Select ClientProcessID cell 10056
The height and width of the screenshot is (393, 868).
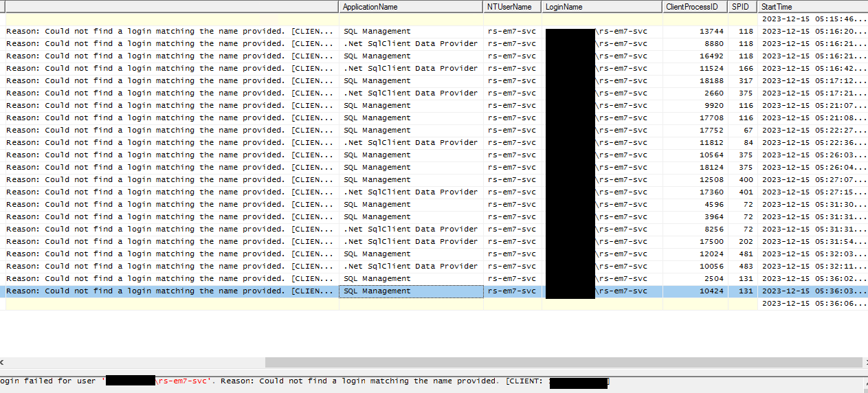[x=695, y=266]
